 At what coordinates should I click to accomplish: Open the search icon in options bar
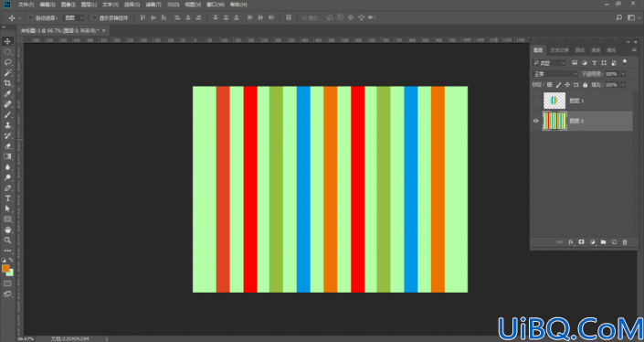619,17
